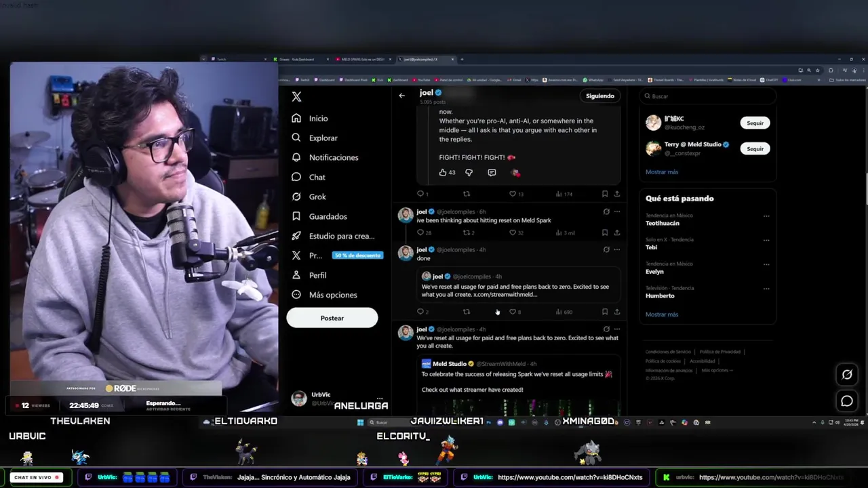Click the back arrow beside joel
The image size is (868, 488).
pyautogui.click(x=401, y=96)
